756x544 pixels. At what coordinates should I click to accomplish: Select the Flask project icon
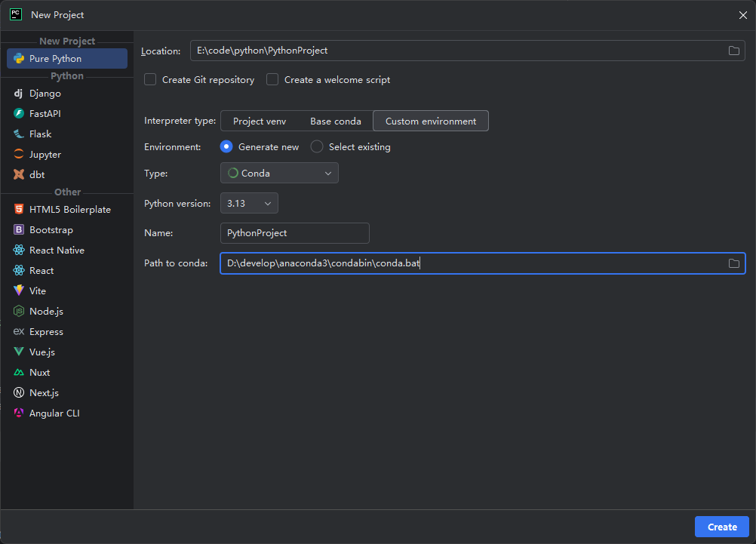tap(18, 134)
